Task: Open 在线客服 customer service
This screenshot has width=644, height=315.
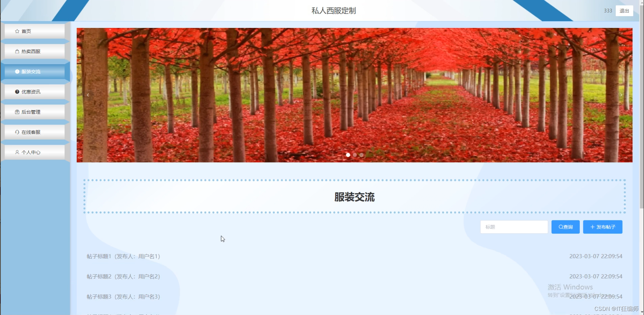Action: click(35, 132)
